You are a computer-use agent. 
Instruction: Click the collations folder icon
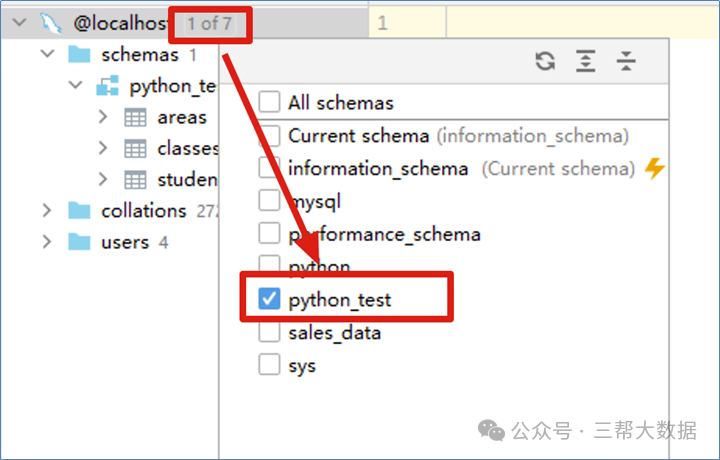pyautogui.click(x=78, y=211)
